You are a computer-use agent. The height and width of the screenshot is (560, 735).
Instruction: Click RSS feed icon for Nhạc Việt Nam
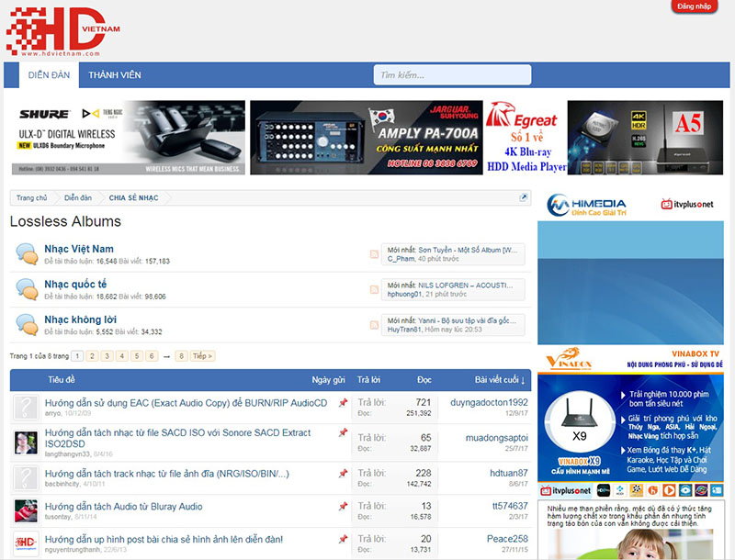373,254
